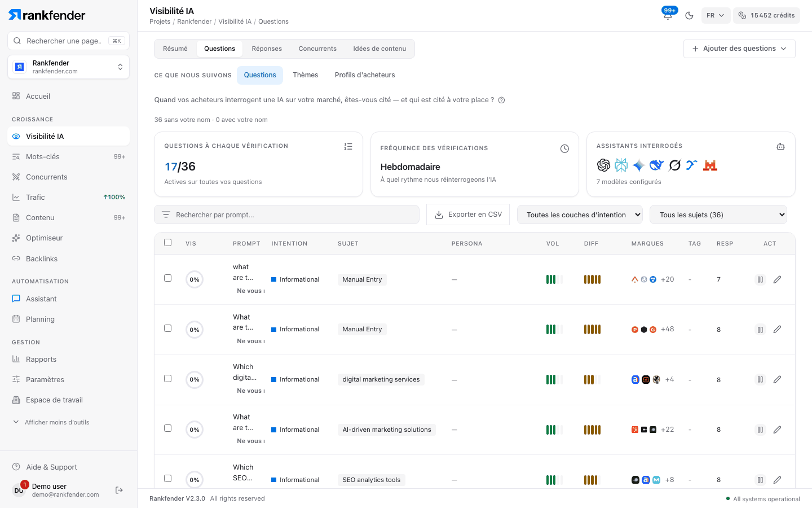Check the box for the 'what are t...' first row
Image resolution: width=812 pixels, height=508 pixels.
[x=167, y=278]
